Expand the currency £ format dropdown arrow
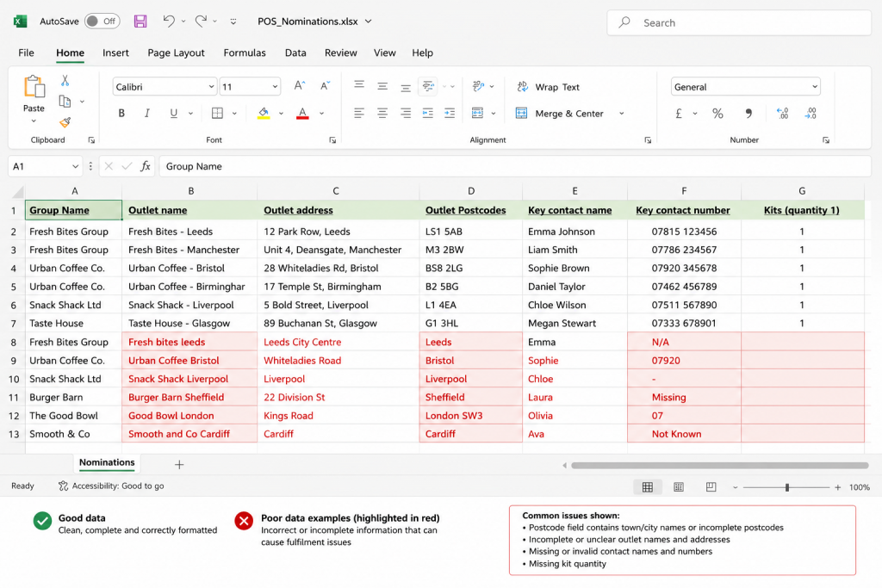The height and width of the screenshot is (588, 882). tap(695, 114)
